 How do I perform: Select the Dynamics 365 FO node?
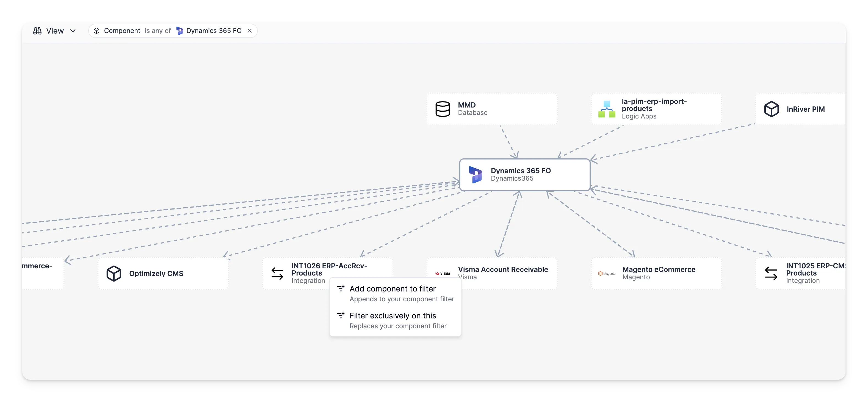coord(525,174)
